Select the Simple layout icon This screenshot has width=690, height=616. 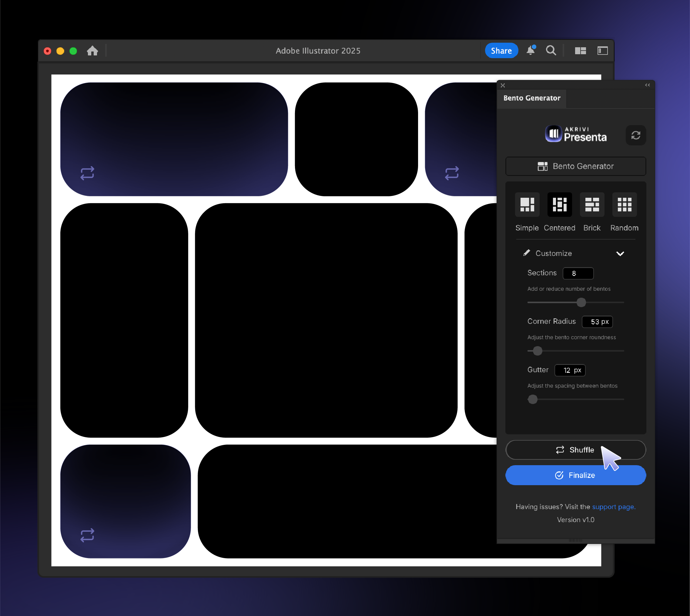click(527, 204)
